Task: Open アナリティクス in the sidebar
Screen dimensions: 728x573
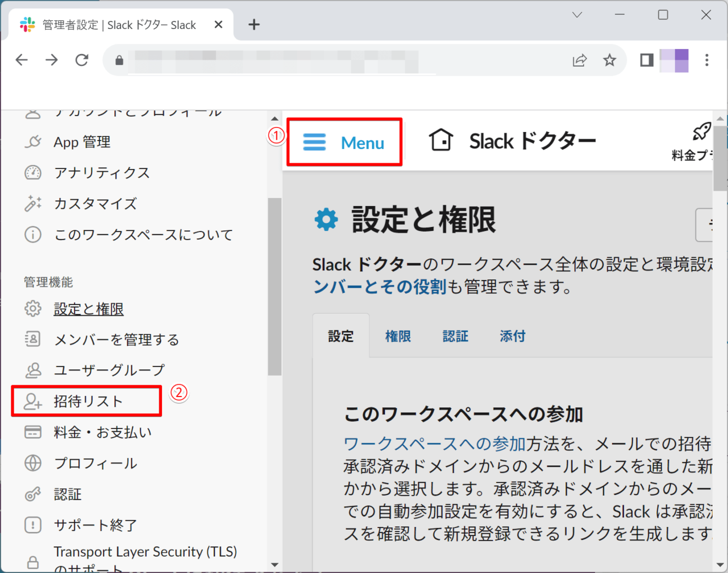Action: 102,172
